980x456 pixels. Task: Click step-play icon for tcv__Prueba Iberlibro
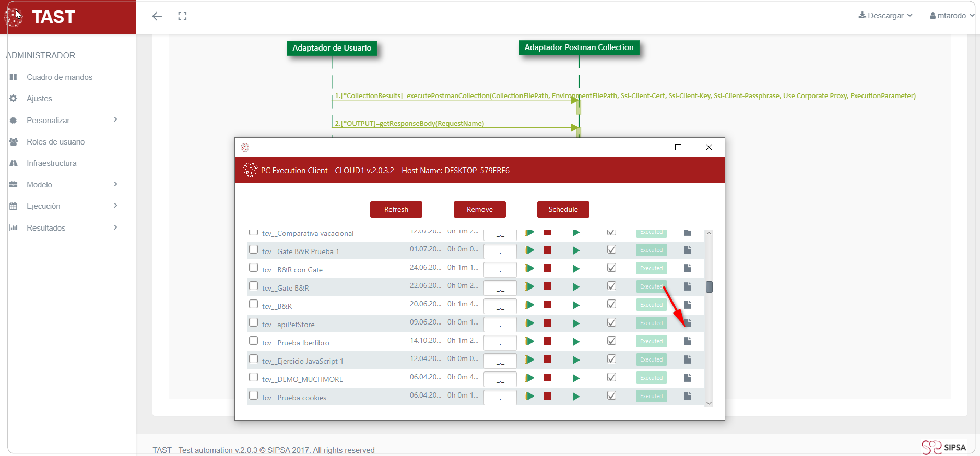click(529, 341)
